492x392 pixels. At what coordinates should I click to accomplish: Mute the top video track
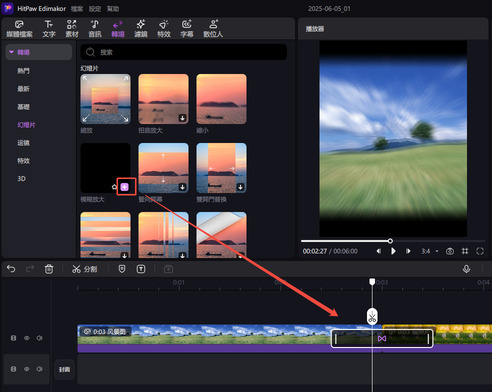(x=40, y=338)
